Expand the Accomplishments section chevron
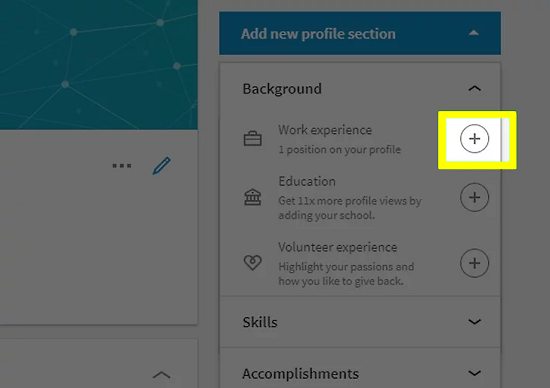The width and height of the screenshot is (550, 388). point(474,373)
